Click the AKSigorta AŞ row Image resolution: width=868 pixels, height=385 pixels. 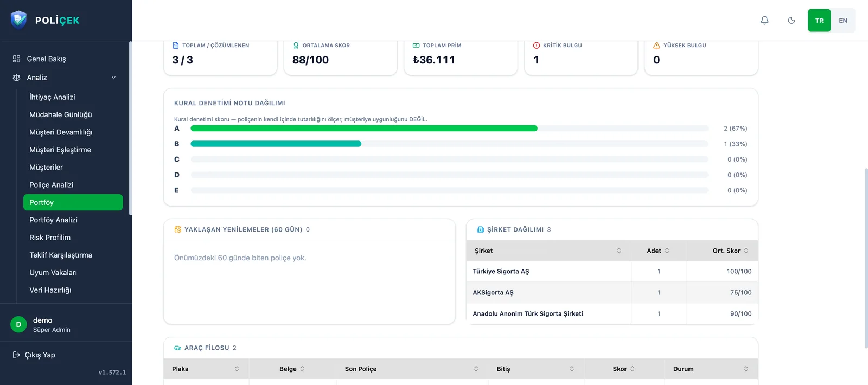[x=612, y=292]
